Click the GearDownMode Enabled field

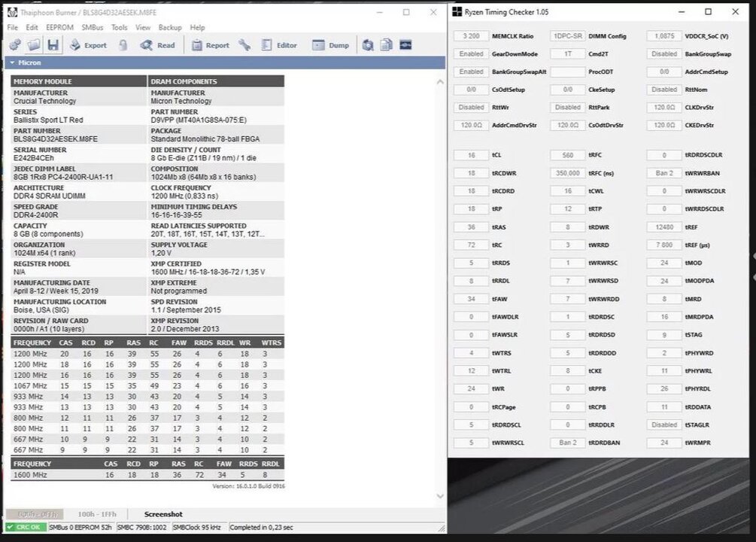point(471,54)
